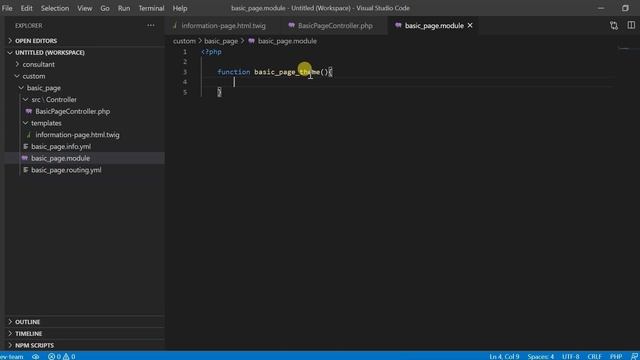This screenshot has height=360, width=640.
Task: Click line number 5 in gutter
Action: (185, 92)
